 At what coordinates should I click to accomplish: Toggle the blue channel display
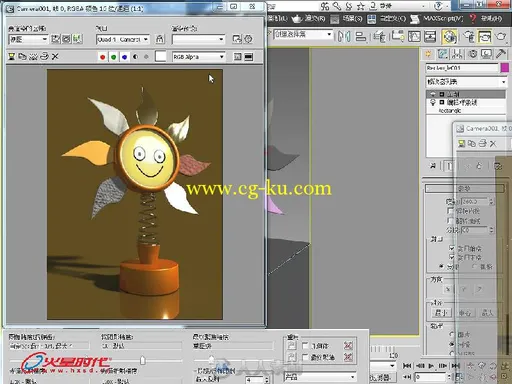click(x=124, y=57)
